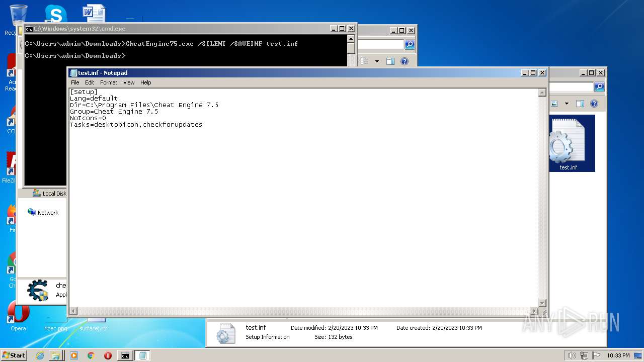Minimize the cmd.exe window

(x=333, y=29)
